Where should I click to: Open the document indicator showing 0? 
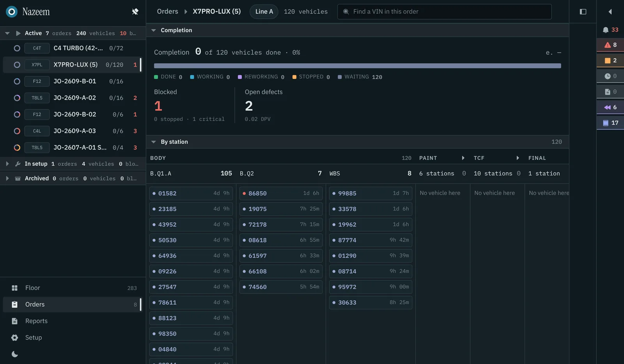pyautogui.click(x=610, y=92)
